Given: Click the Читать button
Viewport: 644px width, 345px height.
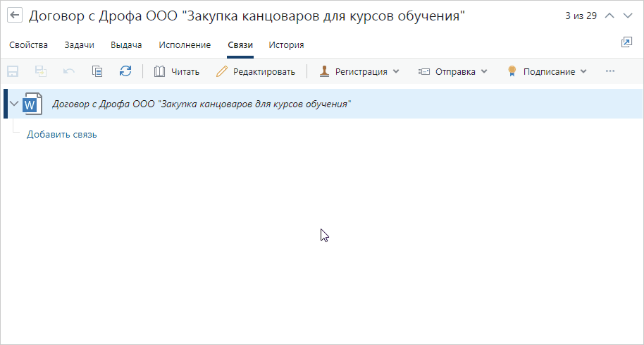Looking at the screenshot, I should [x=177, y=71].
